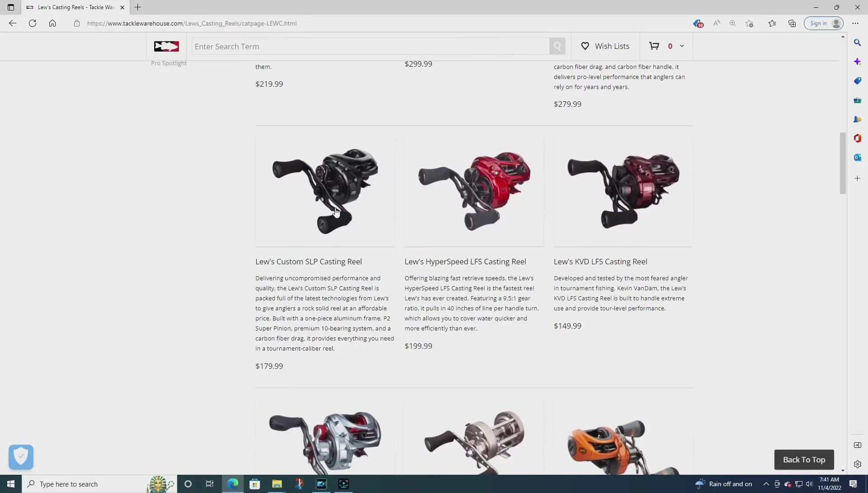Click Lew's KVD LFS Casting Reel title

600,261
